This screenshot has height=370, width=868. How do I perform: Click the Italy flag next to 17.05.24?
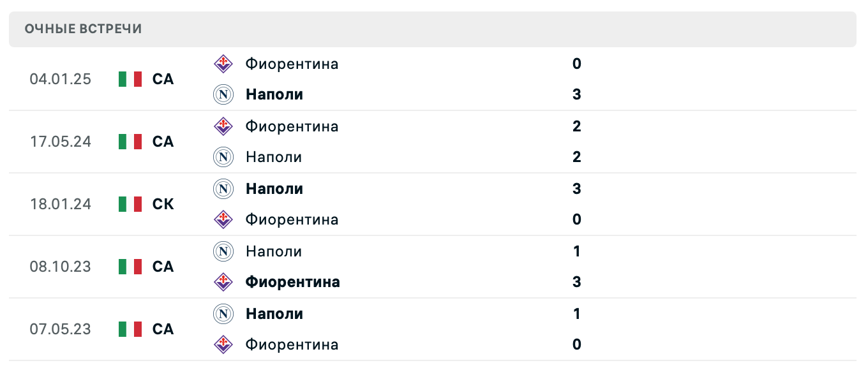[x=130, y=142]
